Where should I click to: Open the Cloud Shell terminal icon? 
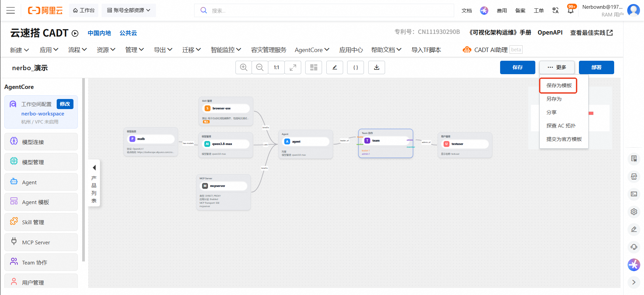[634, 194]
